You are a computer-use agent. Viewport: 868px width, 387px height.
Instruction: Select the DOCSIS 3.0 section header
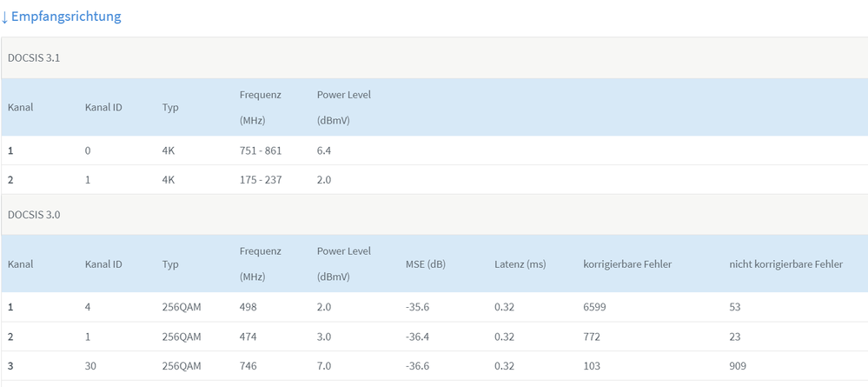click(34, 214)
